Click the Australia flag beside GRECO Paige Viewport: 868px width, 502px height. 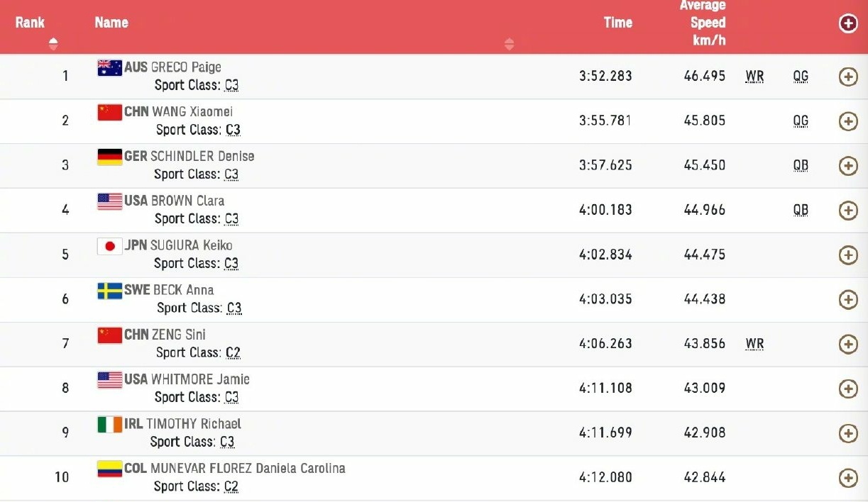(109, 68)
